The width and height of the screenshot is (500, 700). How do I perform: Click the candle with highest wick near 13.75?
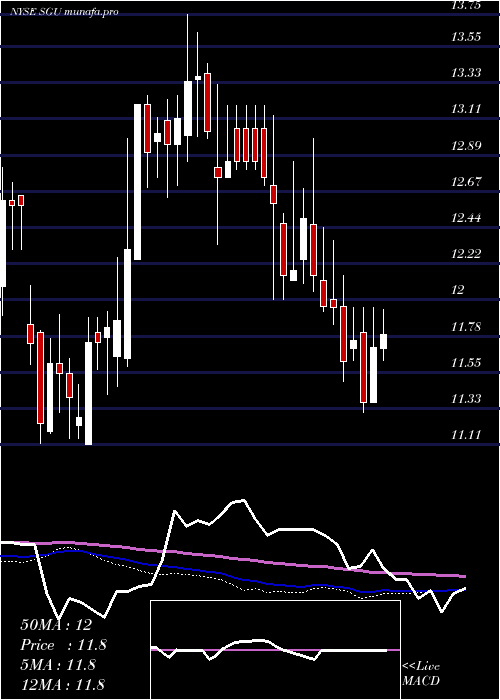188,108
